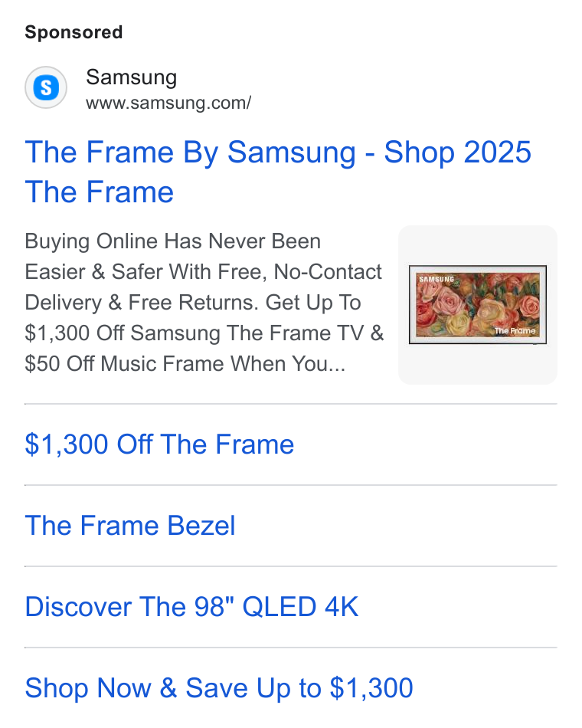Click 'Buying Online Has Never Been' description line
The image size is (582, 728).
(172, 241)
